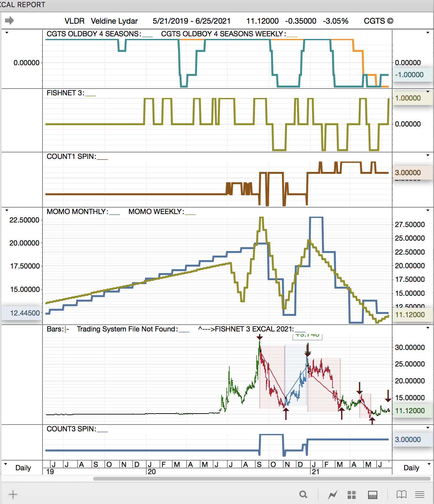This screenshot has height=504, width=434.
Task: Click the blue COUNT3 SPIN legend swatch
Action: click(102, 432)
